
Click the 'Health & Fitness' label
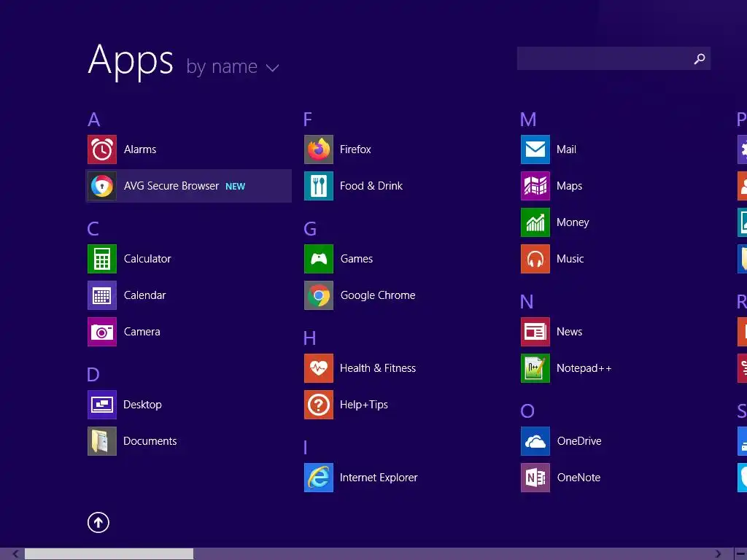pos(378,368)
